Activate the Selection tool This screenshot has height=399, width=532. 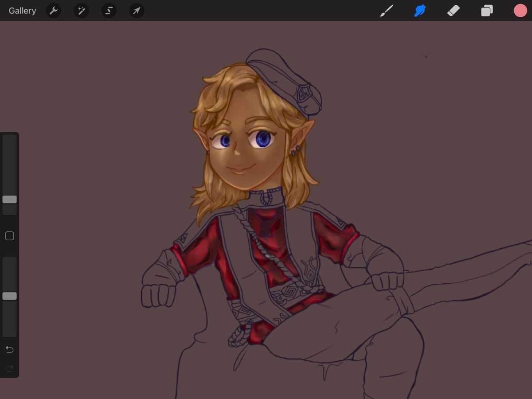pos(109,11)
